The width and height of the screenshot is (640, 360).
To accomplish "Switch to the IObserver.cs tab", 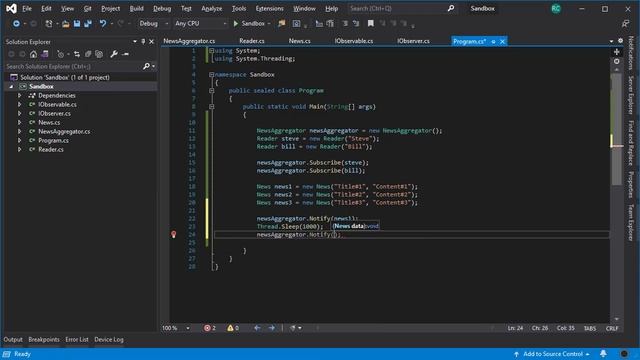I will [x=413, y=41].
